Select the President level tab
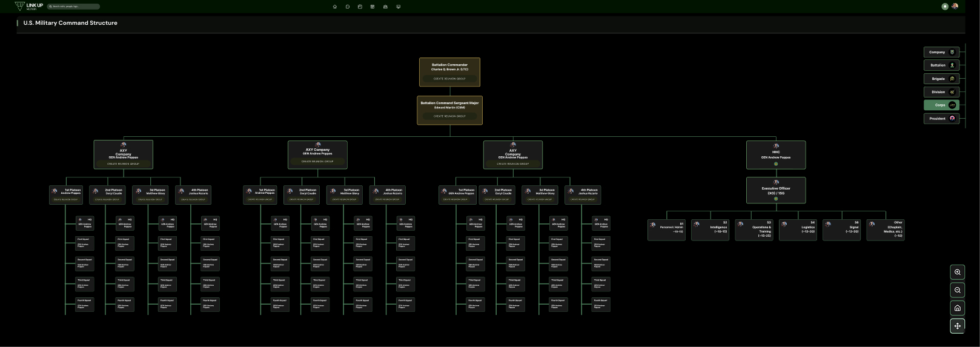The height and width of the screenshot is (347, 980). [x=941, y=119]
